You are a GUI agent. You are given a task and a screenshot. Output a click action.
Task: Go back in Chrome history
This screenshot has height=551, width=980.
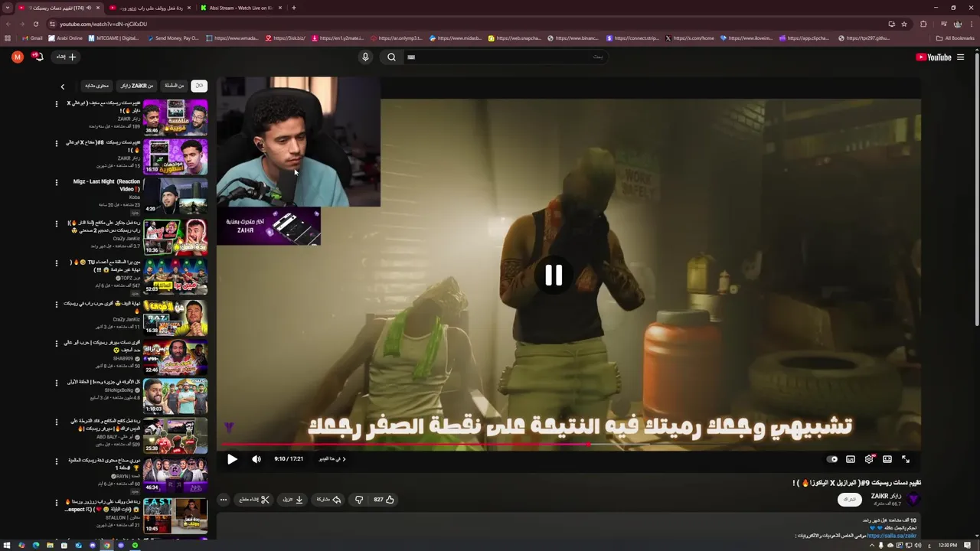(x=8, y=24)
